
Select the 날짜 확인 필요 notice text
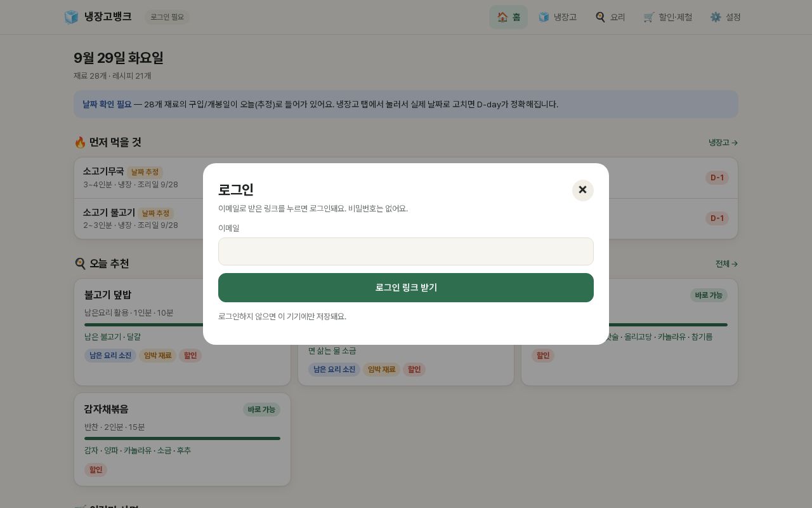tap(107, 104)
